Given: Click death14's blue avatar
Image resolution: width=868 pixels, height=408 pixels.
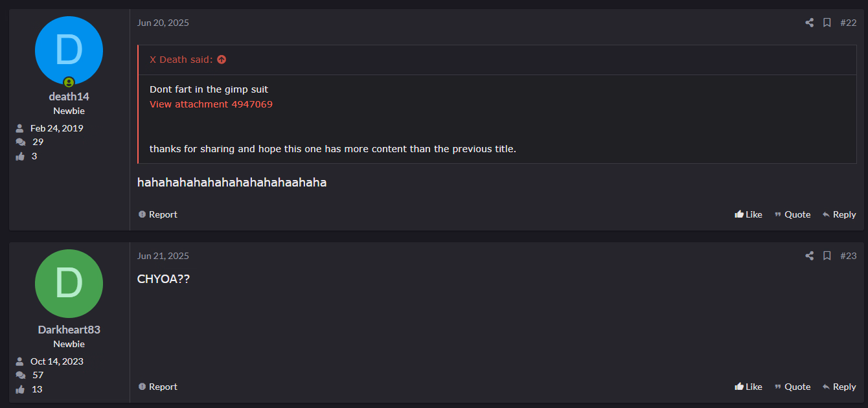Looking at the screenshot, I should pos(69,51).
